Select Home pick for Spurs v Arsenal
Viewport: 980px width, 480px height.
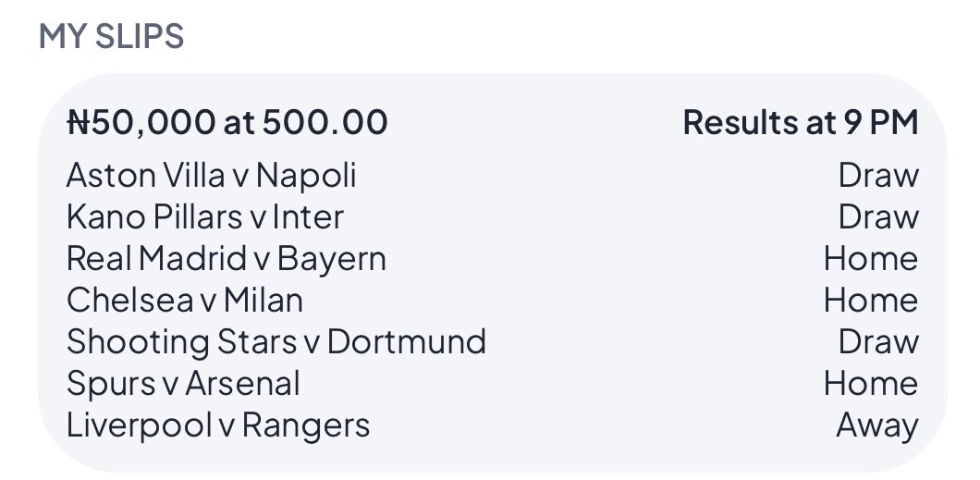(x=871, y=384)
